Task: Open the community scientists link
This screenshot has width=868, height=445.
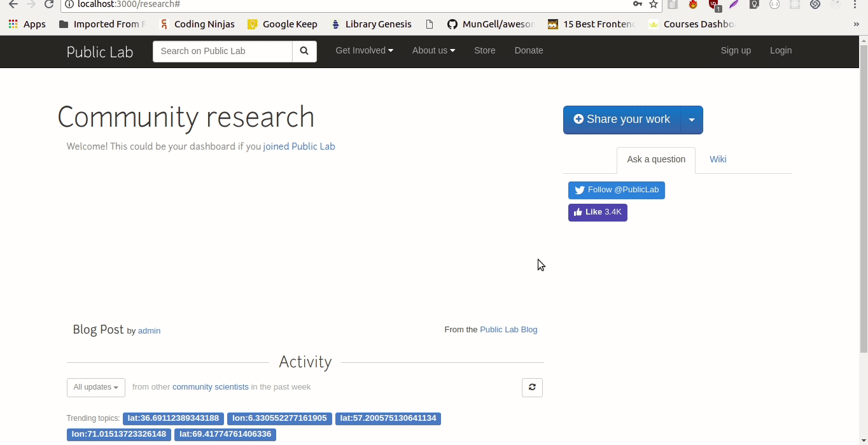Action: coord(211,387)
